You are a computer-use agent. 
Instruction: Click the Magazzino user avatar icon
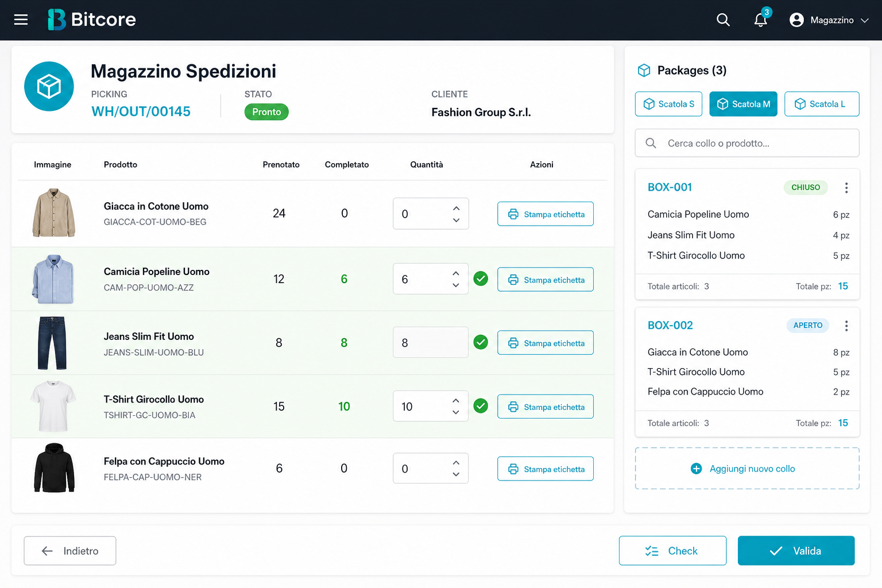[x=796, y=20]
